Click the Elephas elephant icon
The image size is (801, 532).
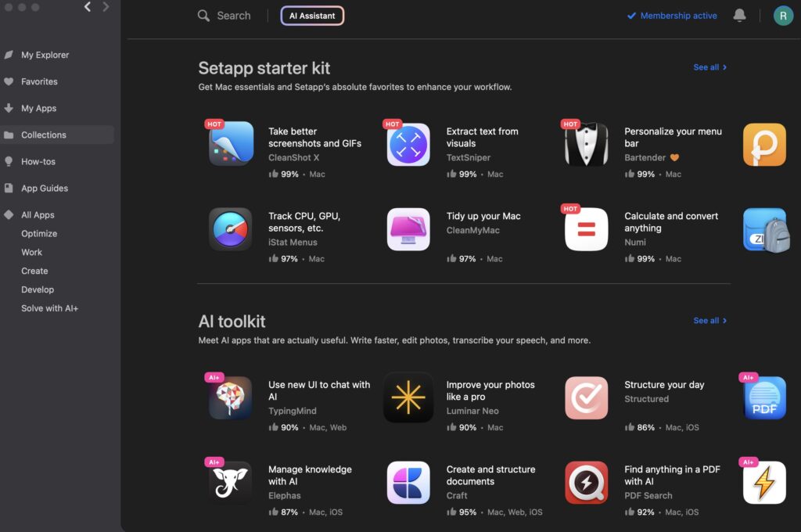coord(231,483)
